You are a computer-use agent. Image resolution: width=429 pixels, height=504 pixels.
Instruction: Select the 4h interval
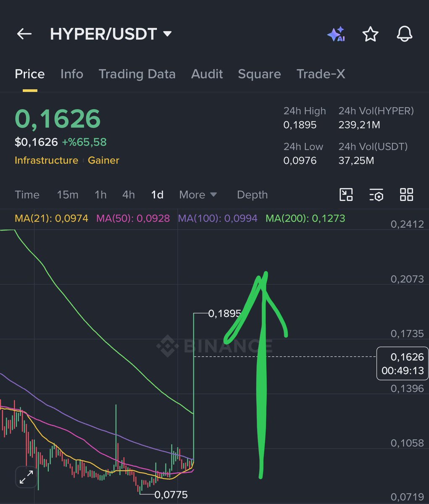point(129,194)
